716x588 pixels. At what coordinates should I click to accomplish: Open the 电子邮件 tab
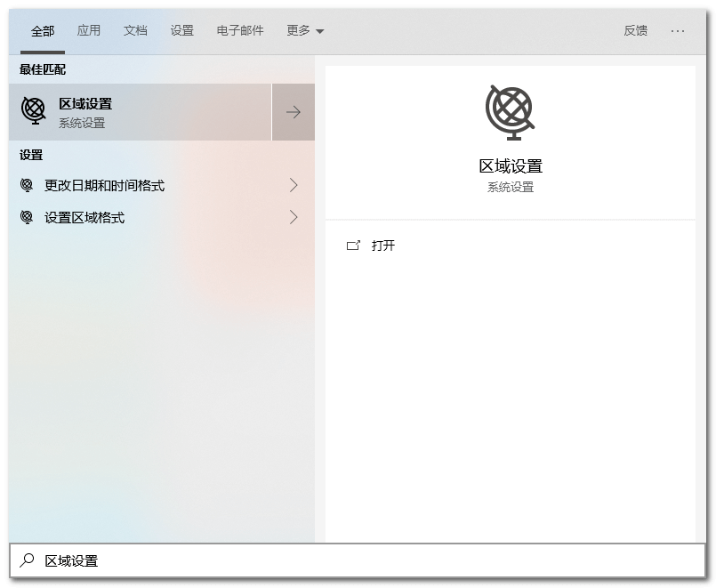pos(240,30)
